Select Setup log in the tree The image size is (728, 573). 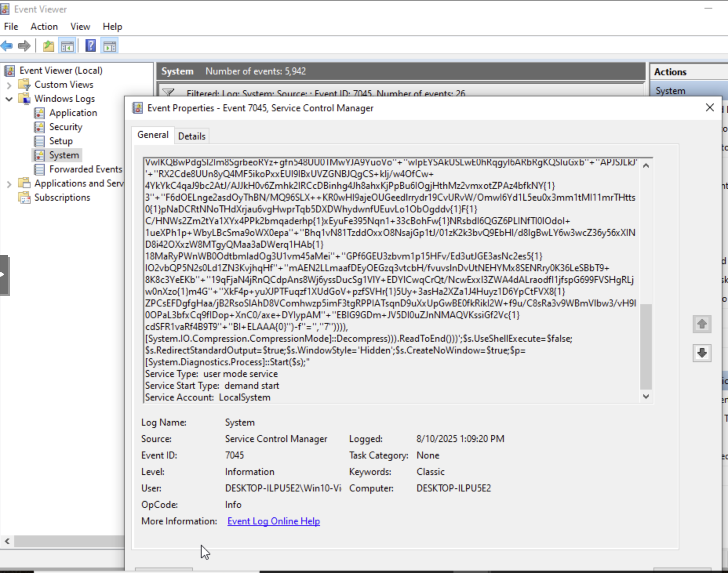[61, 141]
